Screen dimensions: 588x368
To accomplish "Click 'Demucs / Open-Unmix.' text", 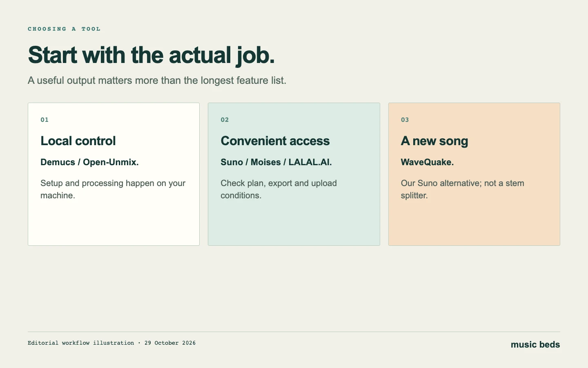I will tap(89, 162).
